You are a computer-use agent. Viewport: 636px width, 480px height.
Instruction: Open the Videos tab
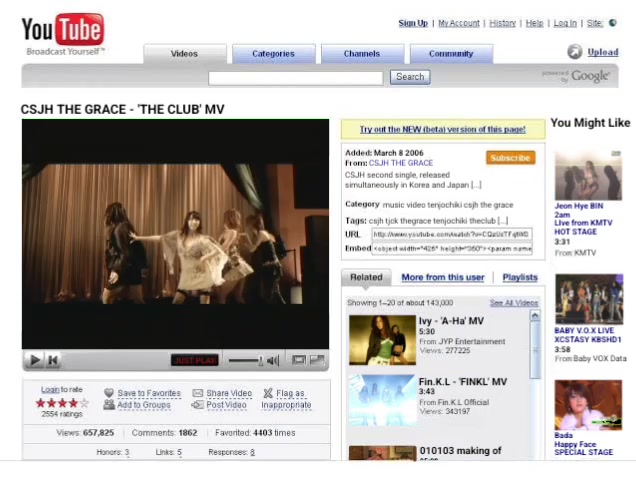coord(185,54)
